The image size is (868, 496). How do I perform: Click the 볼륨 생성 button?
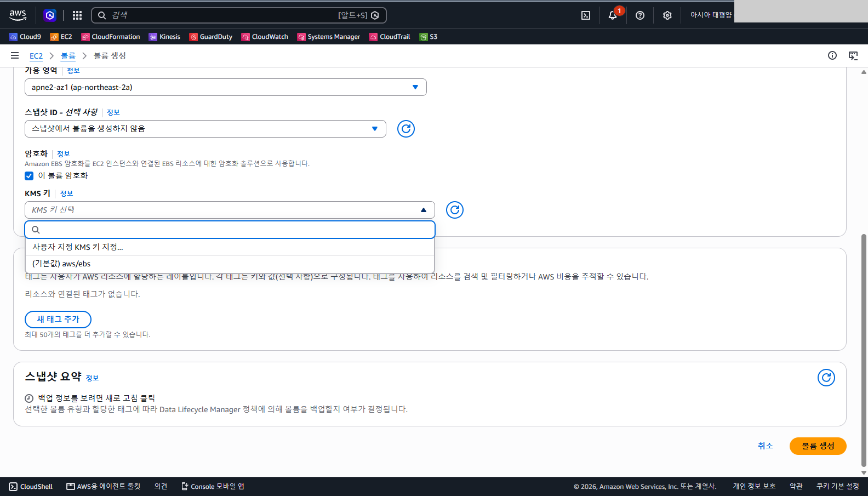[818, 446]
